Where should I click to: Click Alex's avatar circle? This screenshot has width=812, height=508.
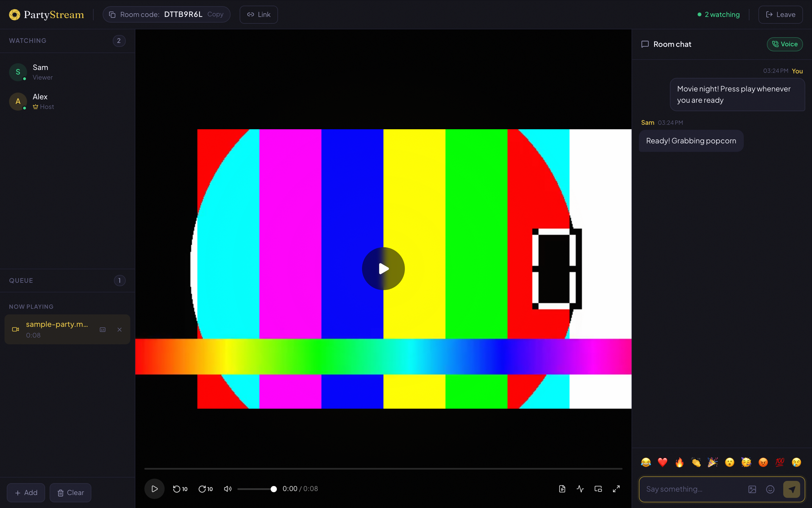(x=18, y=101)
